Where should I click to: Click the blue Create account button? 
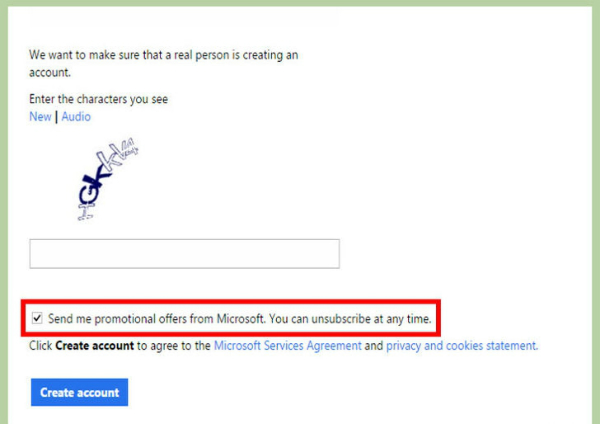(80, 392)
